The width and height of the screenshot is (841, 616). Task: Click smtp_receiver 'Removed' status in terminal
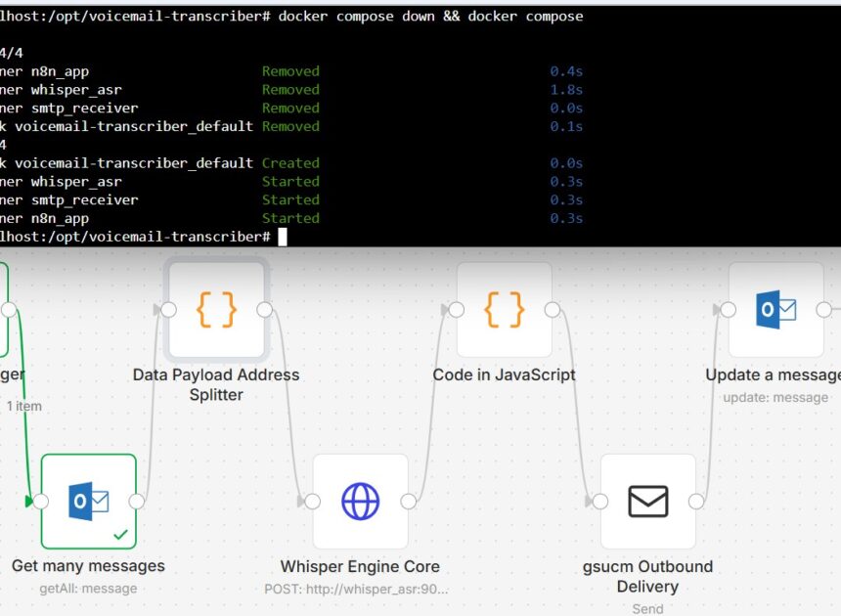[290, 108]
